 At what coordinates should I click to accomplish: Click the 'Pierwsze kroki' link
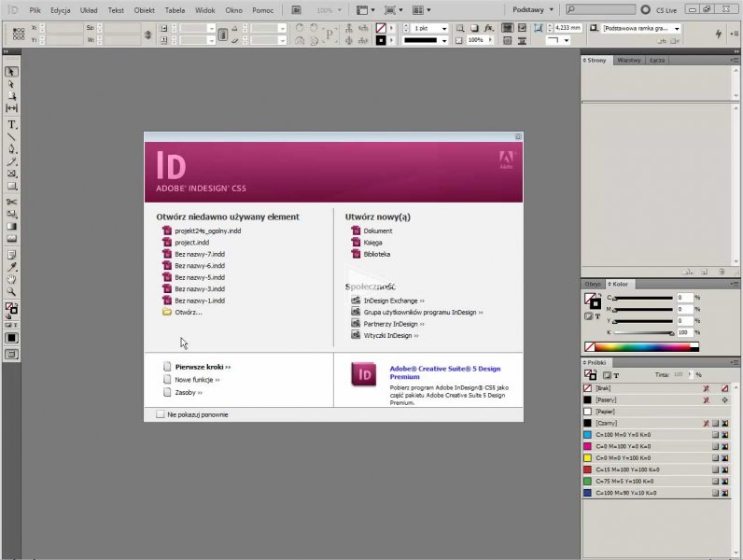click(x=202, y=367)
